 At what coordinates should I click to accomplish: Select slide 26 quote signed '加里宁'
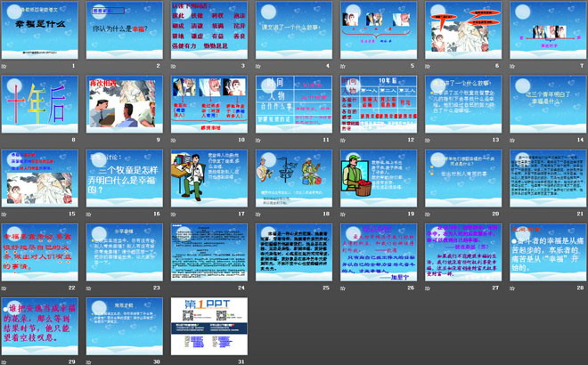(x=379, y=252)
